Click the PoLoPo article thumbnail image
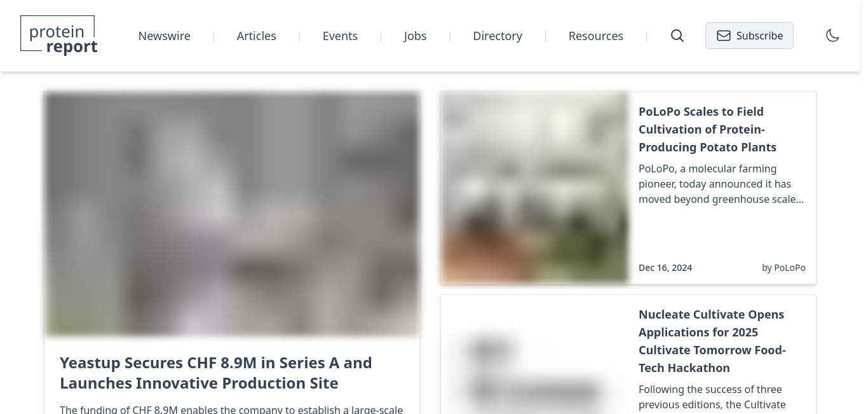Viewport: 868px width, 414px height. [x=534, y=188]
